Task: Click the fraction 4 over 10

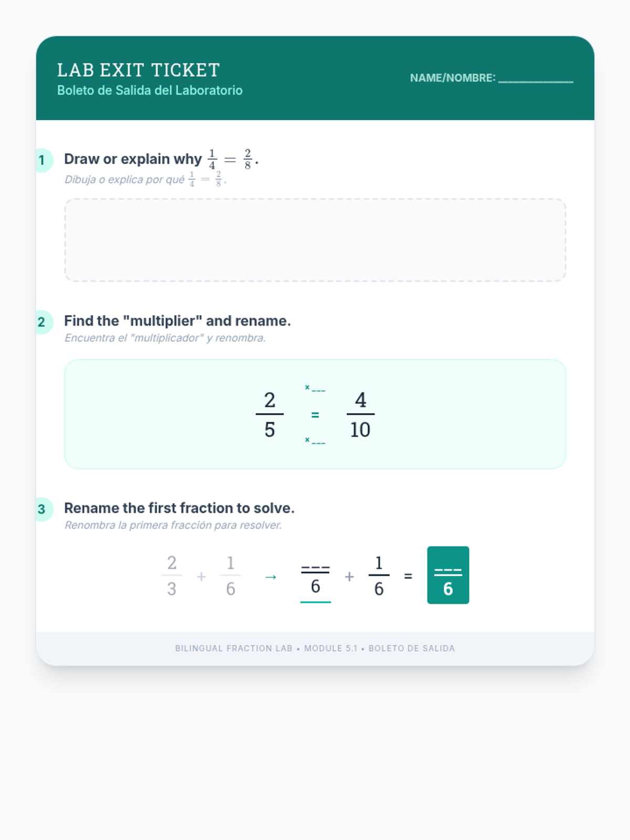Action: [360, 414]
